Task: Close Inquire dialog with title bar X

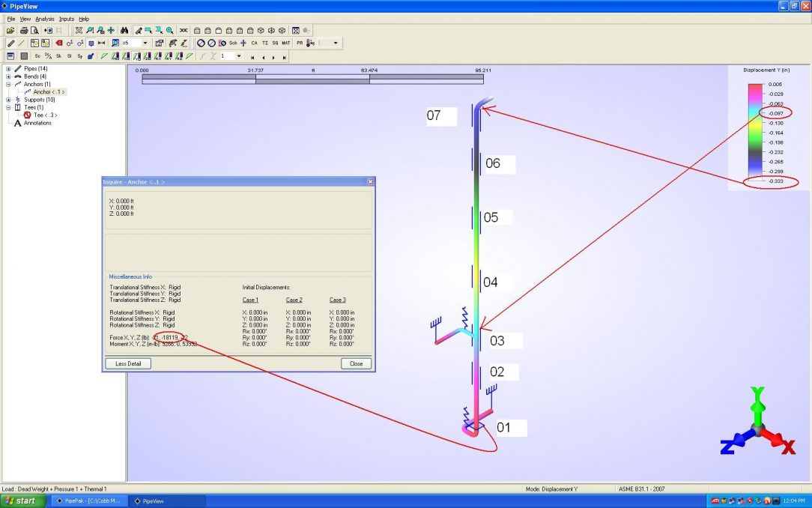Action: pos(370,182)
